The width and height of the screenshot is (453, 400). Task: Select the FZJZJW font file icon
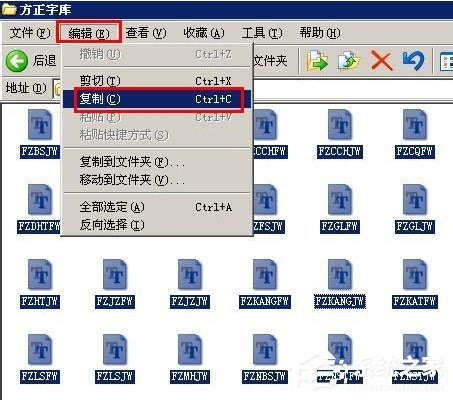tap(190, 274)
